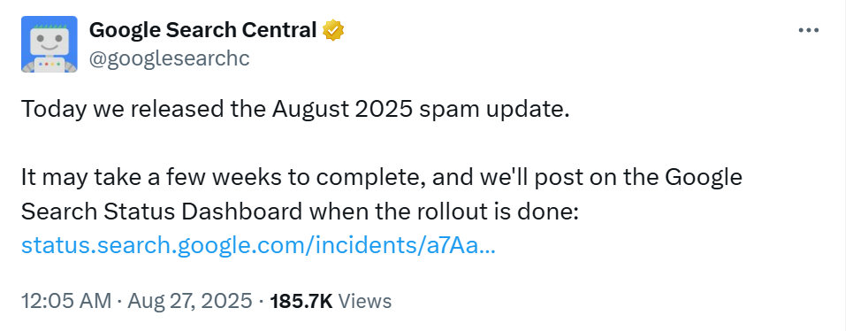The image size is (868, 331).
Task: Click the gold verified badge
Action: tap(333, 30)
